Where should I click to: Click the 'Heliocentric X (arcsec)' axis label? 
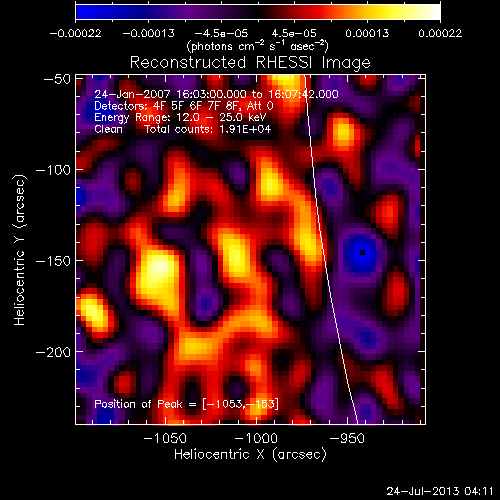coord(250,455)
